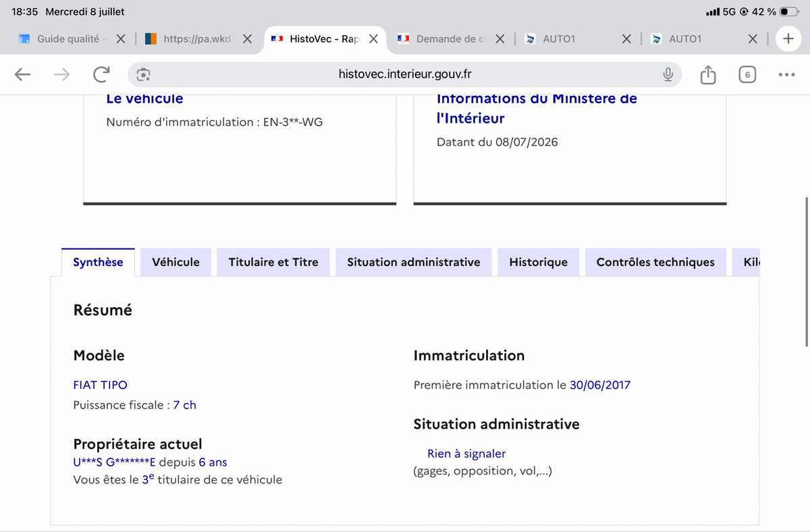Screen dimensions: 810x532
Task: Click the histovec.interieur.gouv.fr address field
Action: [x=405, y=74]
